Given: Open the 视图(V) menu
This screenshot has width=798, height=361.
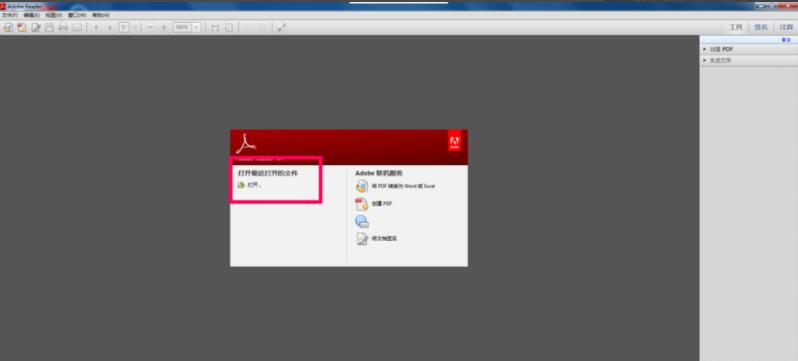Looking at the screenshot, I should (53, 15).
